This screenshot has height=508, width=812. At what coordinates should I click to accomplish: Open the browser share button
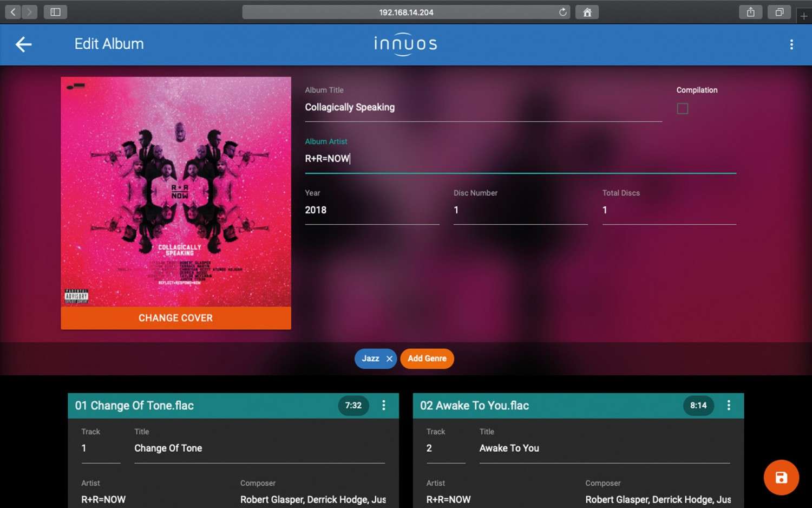(x=751, y=12)
